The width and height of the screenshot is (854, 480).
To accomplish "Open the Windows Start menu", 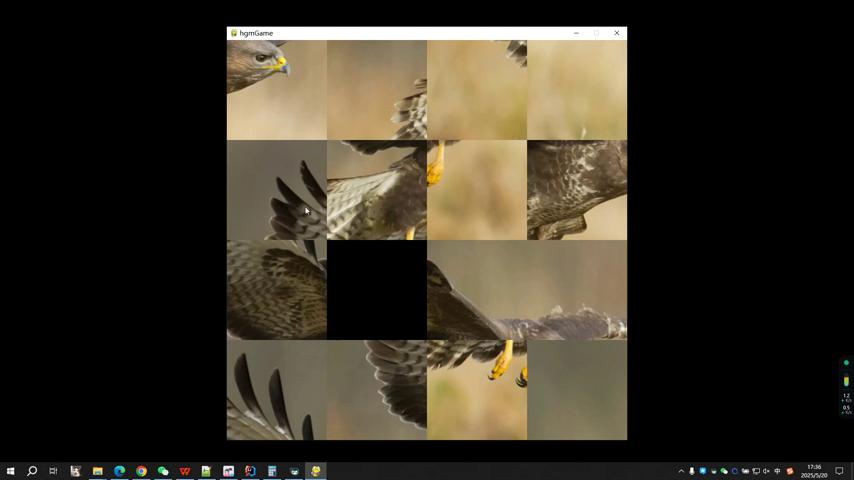I will coord(10,471).
